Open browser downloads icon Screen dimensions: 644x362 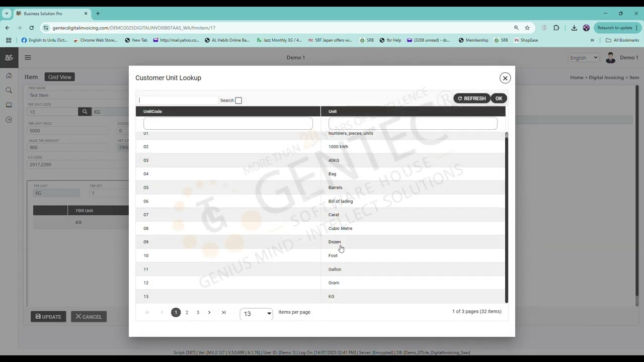pyautogui.click(x=574, y=28)
